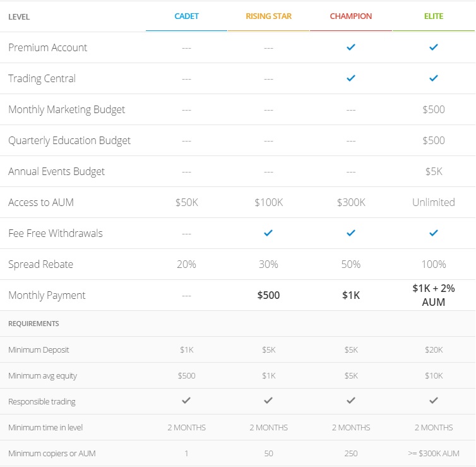Select the CHAMPION level header
The width and height of the screenshot is (476, 467).
[x=351, y=16]
